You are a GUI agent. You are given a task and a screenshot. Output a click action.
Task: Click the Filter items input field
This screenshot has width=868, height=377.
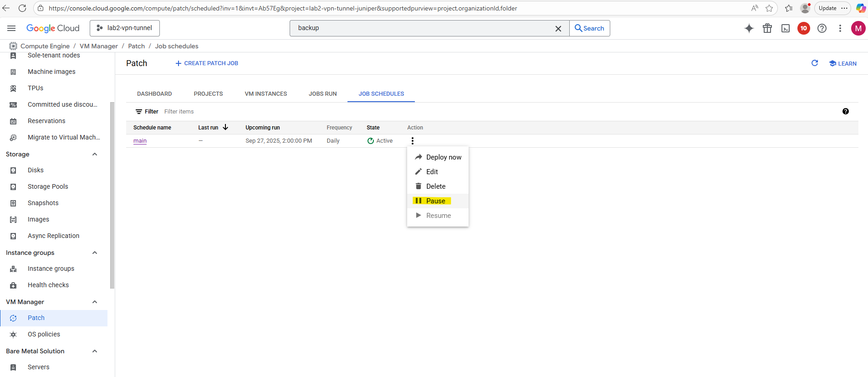(x=273, y=112)
